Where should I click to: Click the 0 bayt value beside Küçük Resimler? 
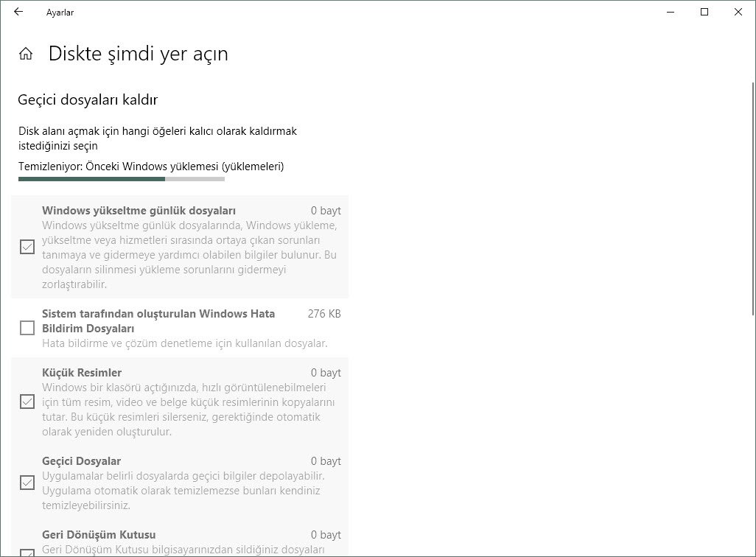pos(325,372)
